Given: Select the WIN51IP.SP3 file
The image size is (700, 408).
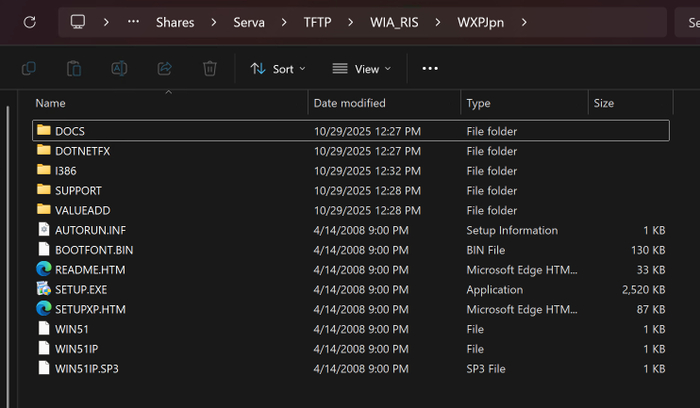Looking at the screenshot, I should (x=88, y=368).
